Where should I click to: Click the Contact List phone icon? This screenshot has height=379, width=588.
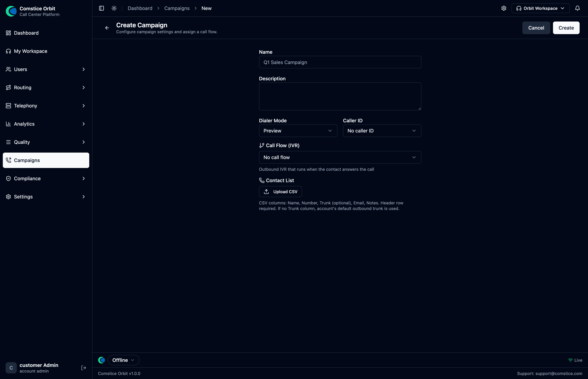[262, 180]
